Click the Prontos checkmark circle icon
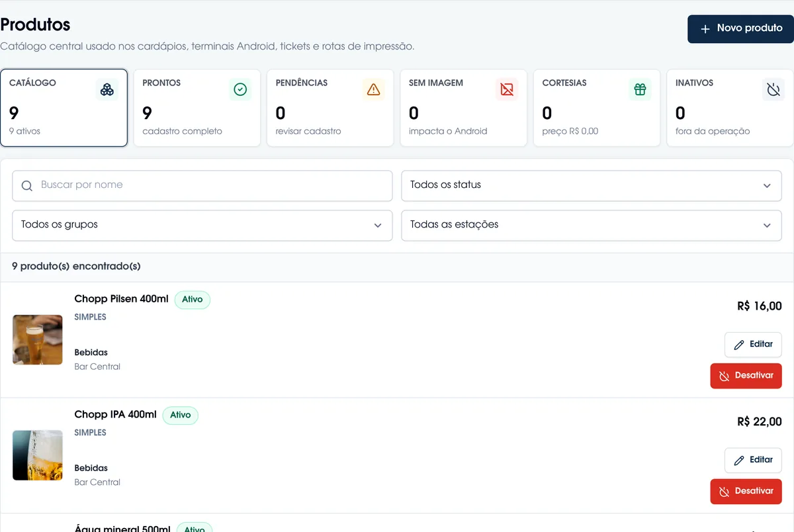The height and width of the screenshot is (532, 794). [240, 89]
